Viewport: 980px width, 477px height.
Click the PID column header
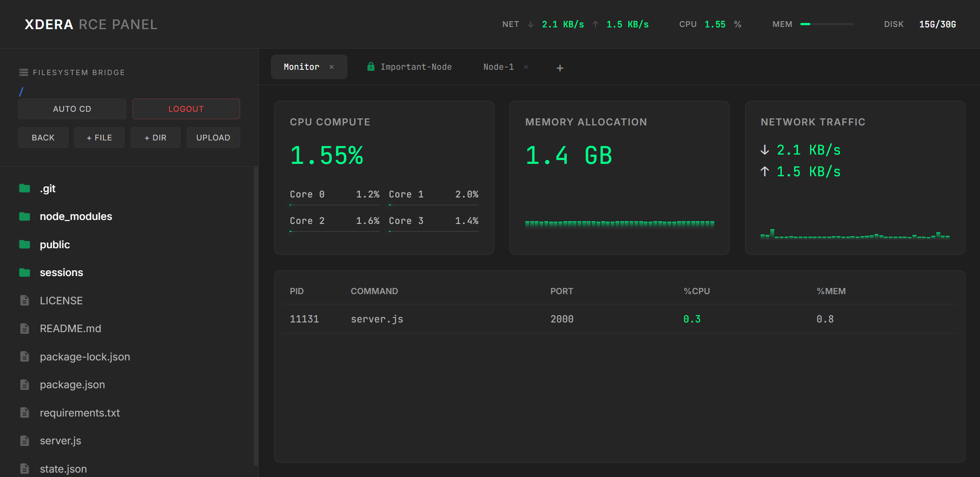pyautogui.click(x=297, y=291)
